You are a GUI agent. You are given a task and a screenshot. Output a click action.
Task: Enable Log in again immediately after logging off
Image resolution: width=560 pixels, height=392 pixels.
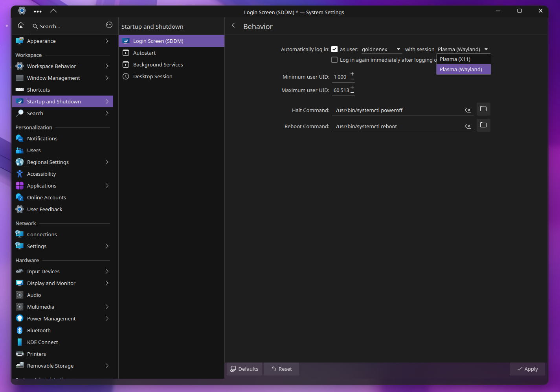tap(334, 60)
